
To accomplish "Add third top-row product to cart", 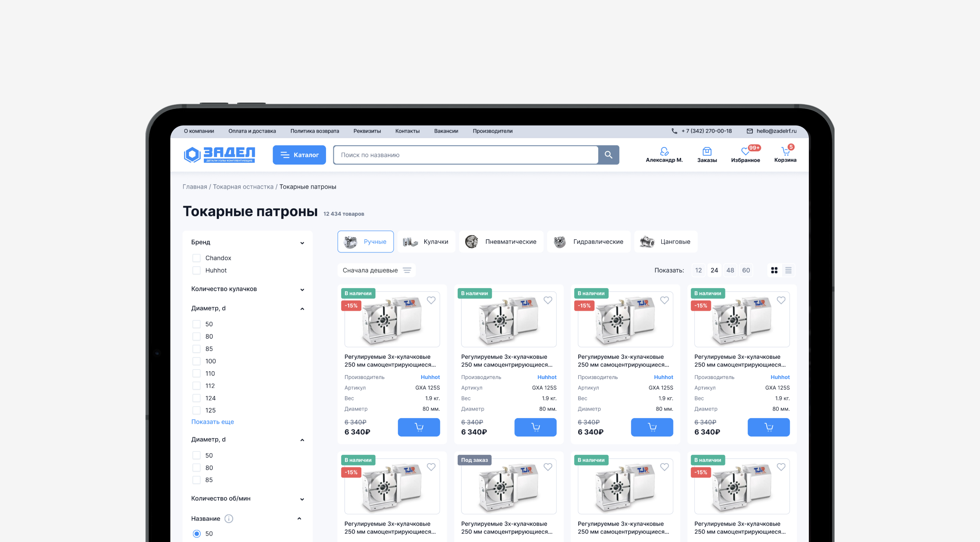I will pos(652,427).
